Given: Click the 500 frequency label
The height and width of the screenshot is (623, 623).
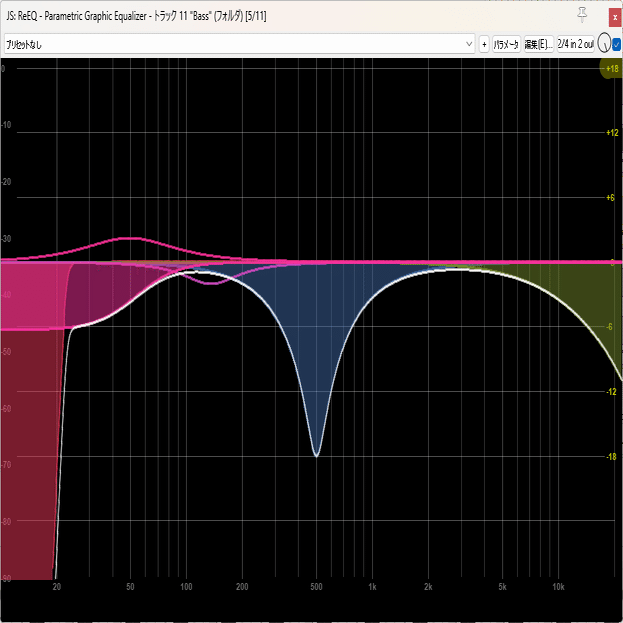Looking at the screenshot, I should point(316,587).
